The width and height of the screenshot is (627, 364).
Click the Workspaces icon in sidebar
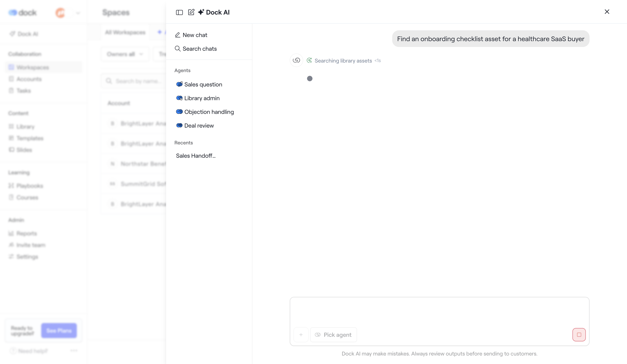pos(11,67)
